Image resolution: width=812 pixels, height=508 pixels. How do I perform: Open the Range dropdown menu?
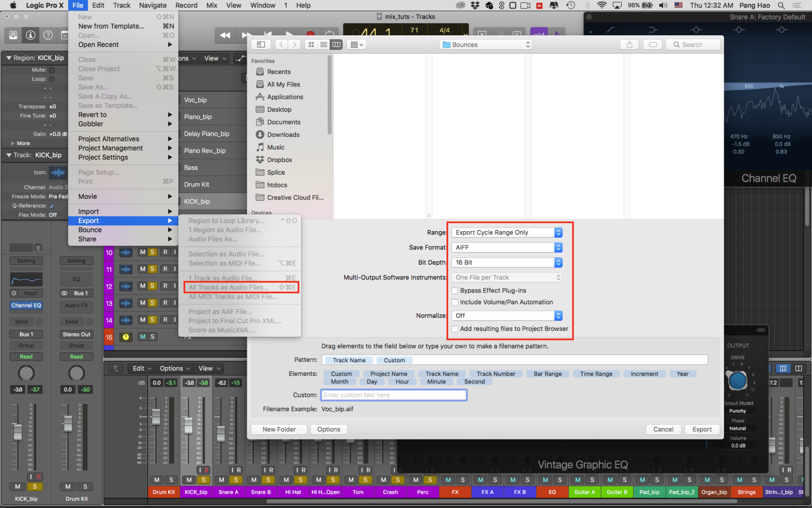507,233
